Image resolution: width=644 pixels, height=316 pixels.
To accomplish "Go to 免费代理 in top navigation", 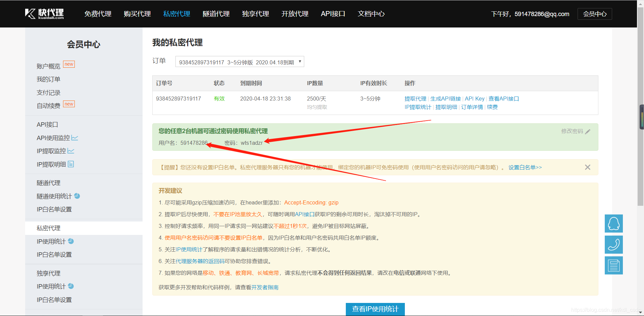I will coord(98,14).
